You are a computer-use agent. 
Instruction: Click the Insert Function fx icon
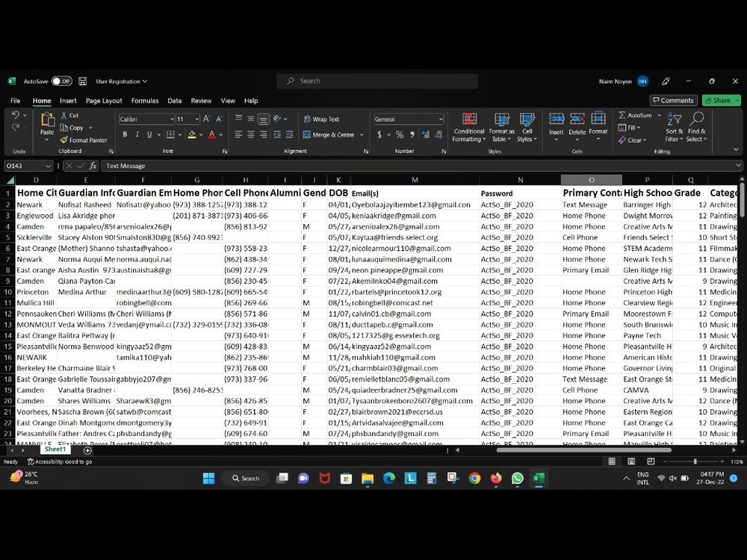(x=93, y=166)
